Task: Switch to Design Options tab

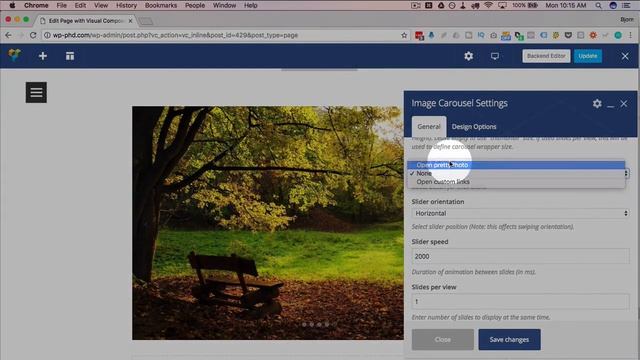Action: tap(474, 127)
